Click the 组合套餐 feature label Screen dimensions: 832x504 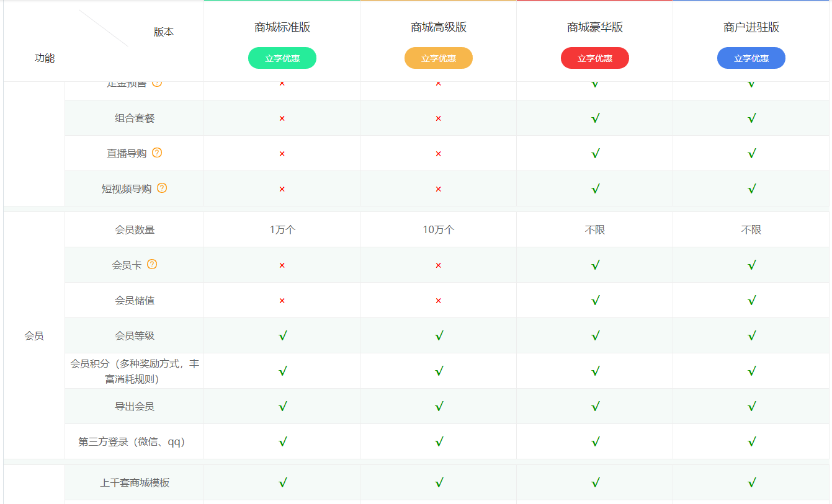point(135,118)
